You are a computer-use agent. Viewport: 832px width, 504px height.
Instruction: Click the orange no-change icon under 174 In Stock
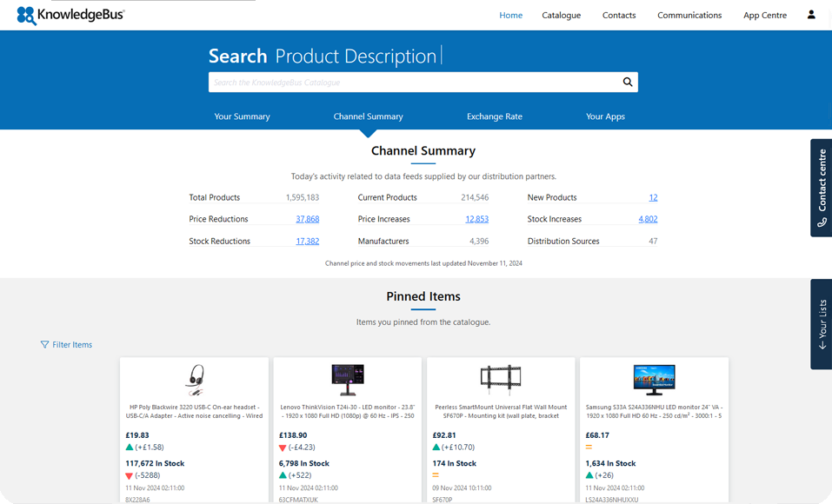tap(436, 475)
